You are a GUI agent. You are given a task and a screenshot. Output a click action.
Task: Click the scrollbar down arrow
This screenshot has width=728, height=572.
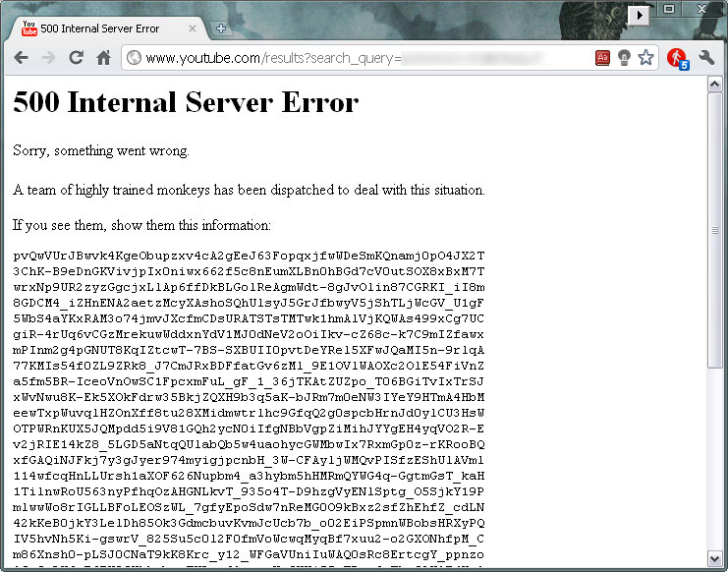(714, 558)
